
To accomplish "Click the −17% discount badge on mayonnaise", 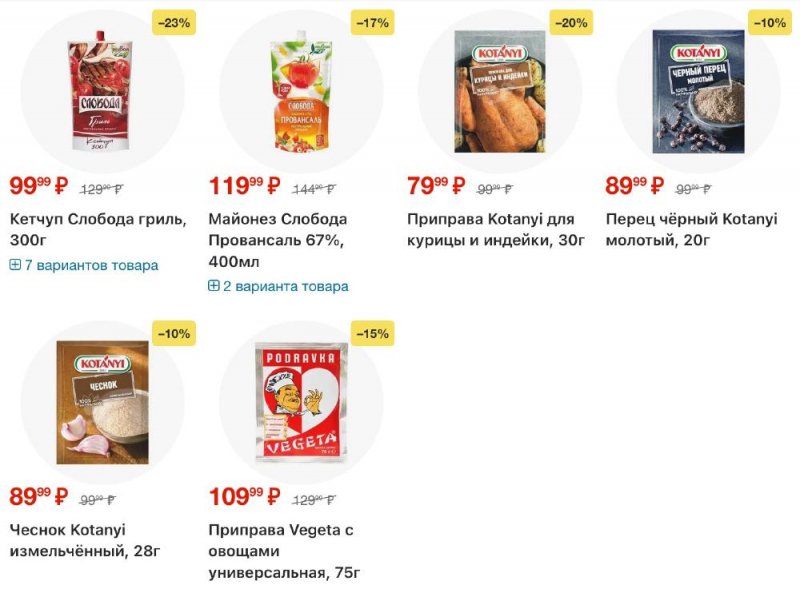I will tap(372, 22).
